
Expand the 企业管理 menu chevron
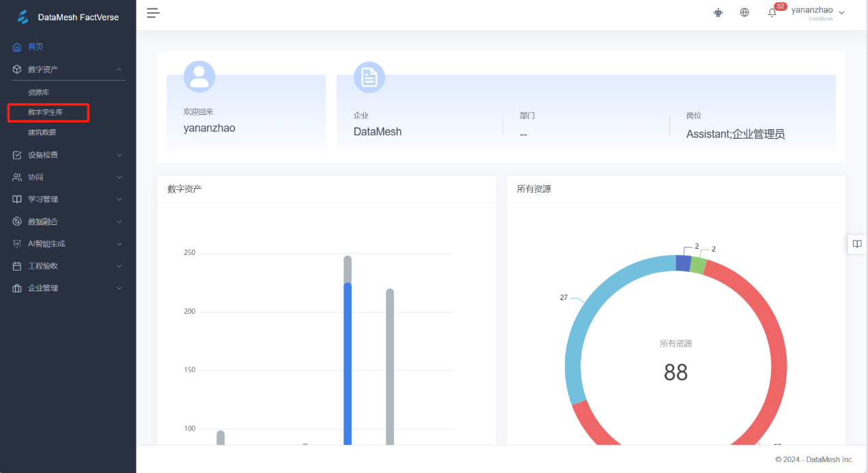119,288
